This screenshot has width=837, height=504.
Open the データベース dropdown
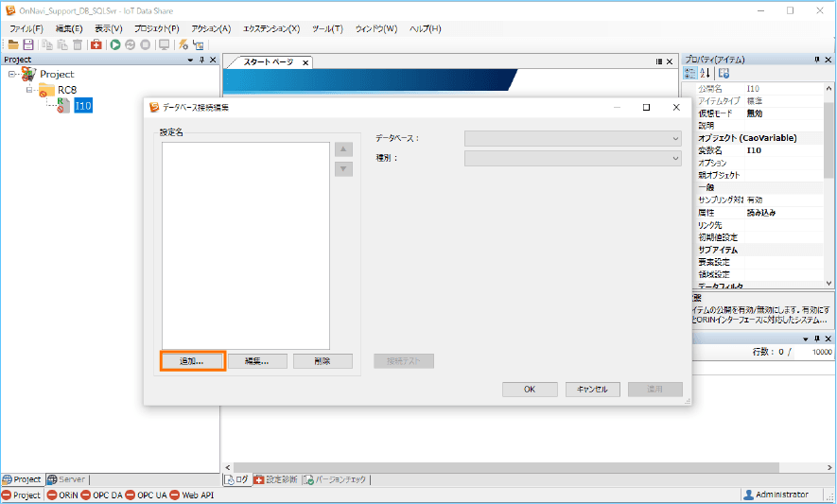572,138
